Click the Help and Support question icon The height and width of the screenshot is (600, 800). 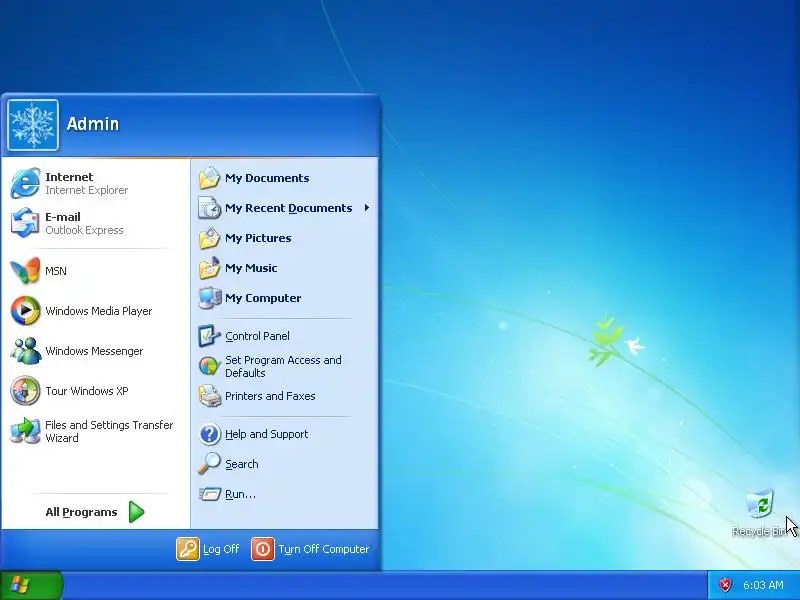(x=209, y=434)
